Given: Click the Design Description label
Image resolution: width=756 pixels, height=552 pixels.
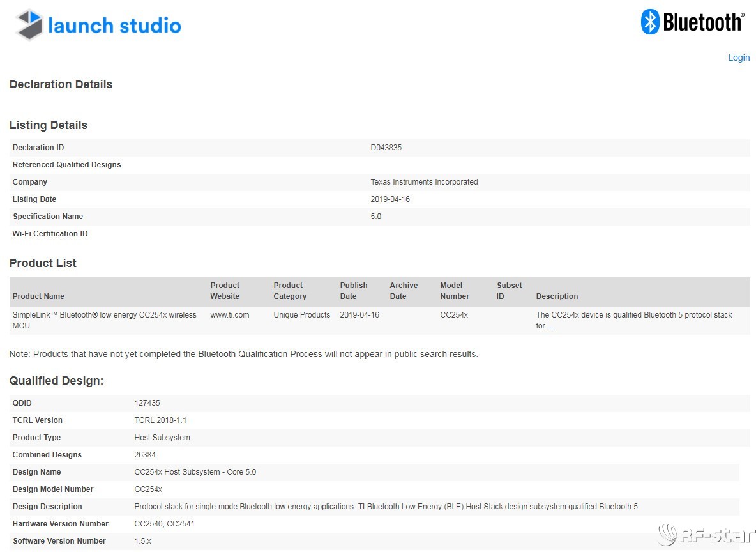Looking at the screenshot, I should point(47,507).
